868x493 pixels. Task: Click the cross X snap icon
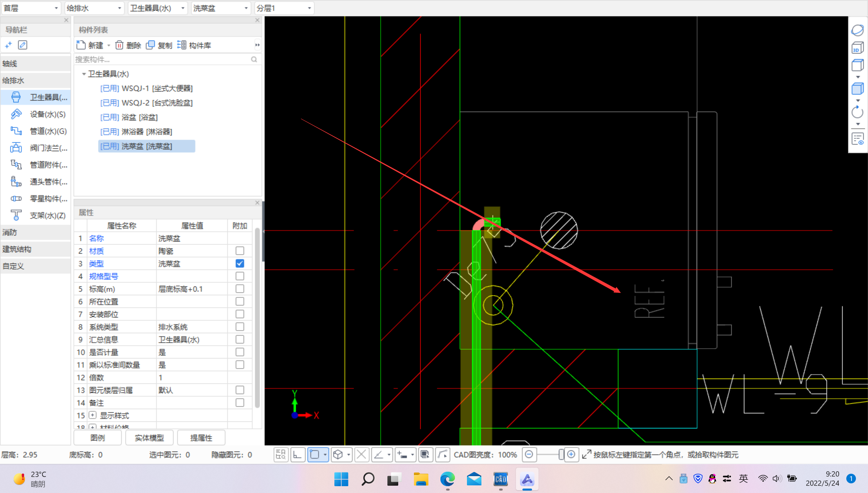coord(362,455)
